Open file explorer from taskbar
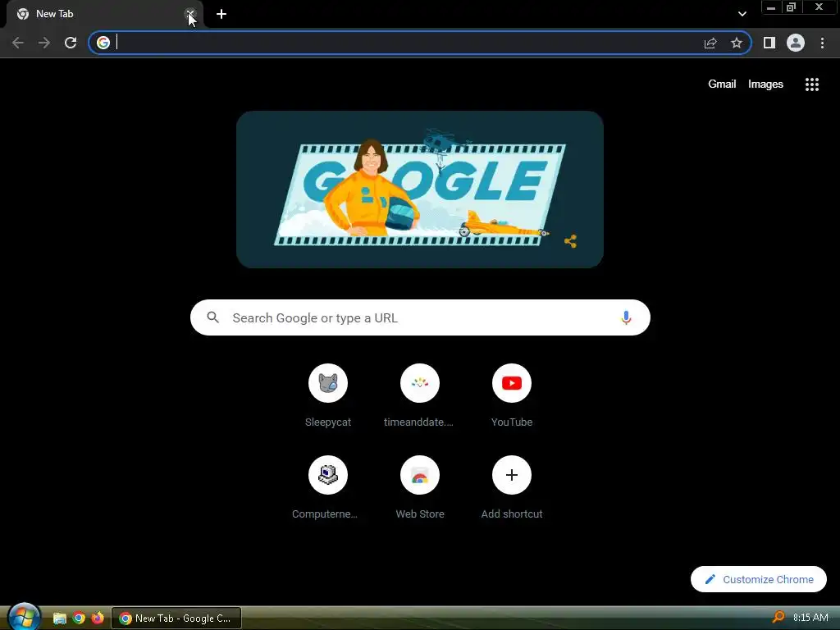 click(59, 619)
